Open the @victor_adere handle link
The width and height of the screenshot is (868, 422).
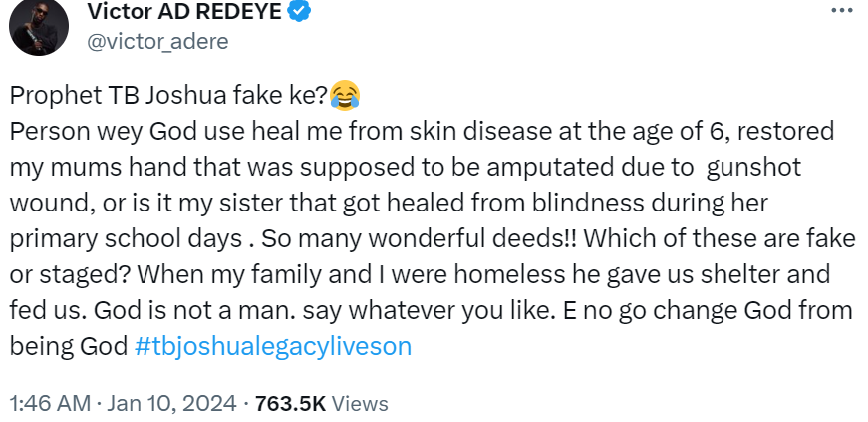(x=157, y=41)
